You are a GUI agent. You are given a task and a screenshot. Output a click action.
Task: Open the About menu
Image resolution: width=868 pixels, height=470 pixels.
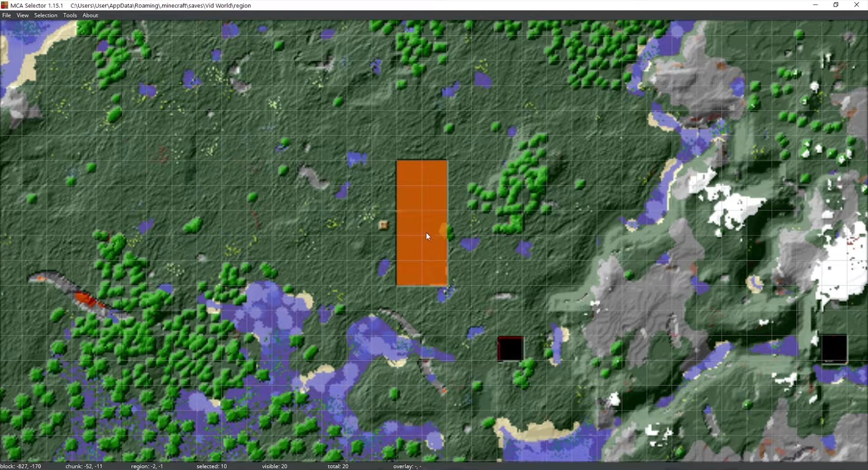point(90,15)
